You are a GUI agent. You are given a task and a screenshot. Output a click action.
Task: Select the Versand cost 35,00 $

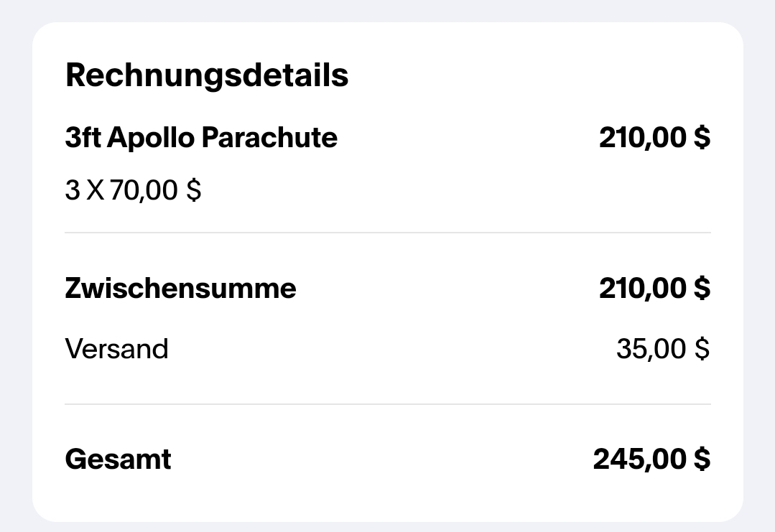(662, 349)
